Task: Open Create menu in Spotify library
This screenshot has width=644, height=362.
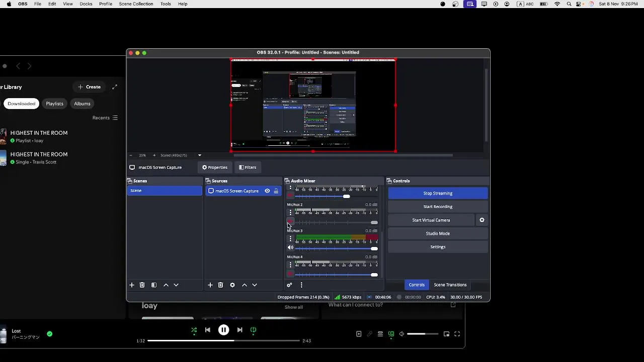Action: (89, 87)
